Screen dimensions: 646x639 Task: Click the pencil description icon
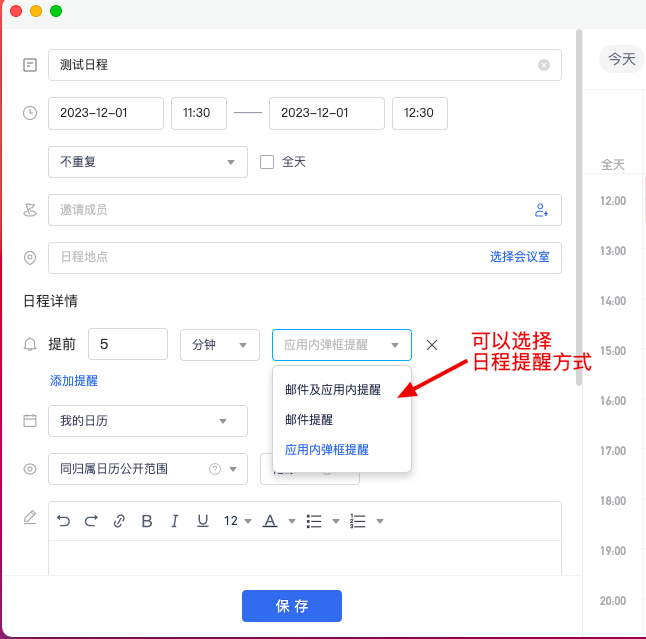pos(30,517)
